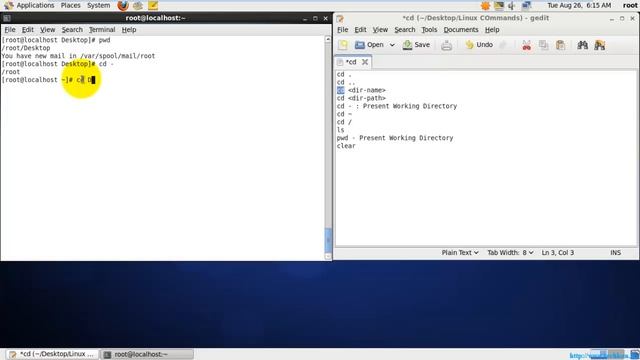Image resolution: width=640 pixels, height=360 pixels.
Task: Launch the notes editor icon in panel
Action: click(x=153, y=5)
